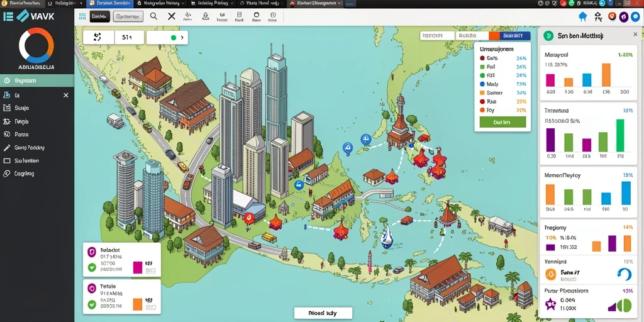Open the teal grid apps icon
This screenshot has height=322, width=644.
pyautogui.click(x=82, y=16)
